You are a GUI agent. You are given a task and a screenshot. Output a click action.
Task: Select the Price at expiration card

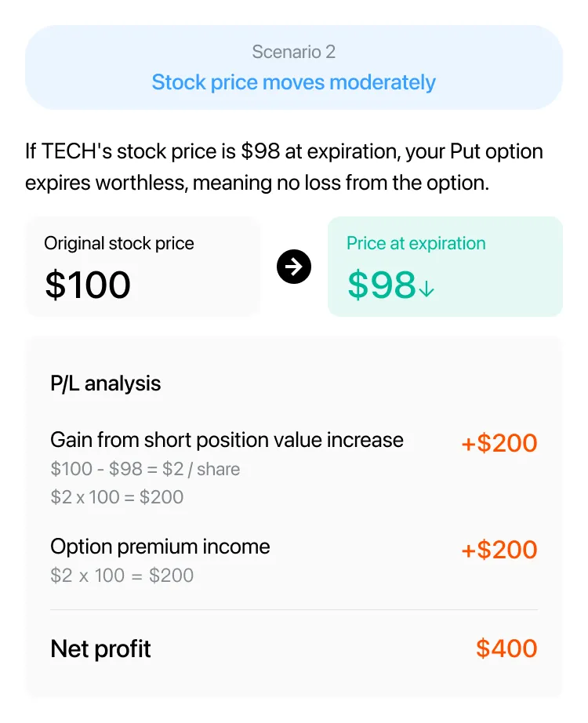pyautogui.click(x=445, y=267)
